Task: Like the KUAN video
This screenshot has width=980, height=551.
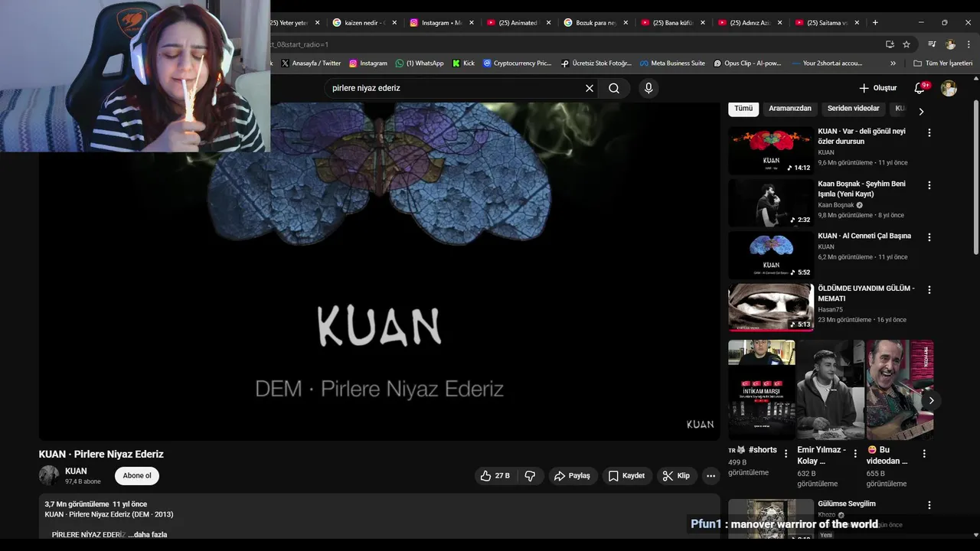Action: [x=495, y=476]
